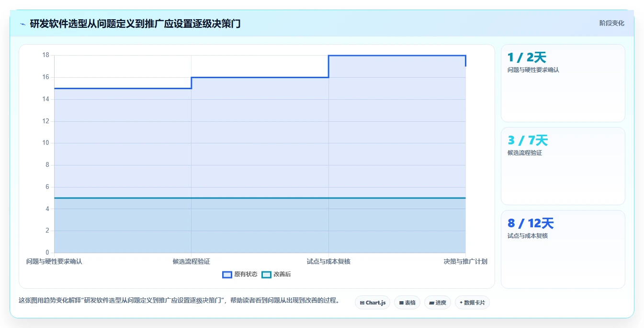Screen dimensions: 644x328
Task: Click the y-axis value 2
Action: coord(47,231)
